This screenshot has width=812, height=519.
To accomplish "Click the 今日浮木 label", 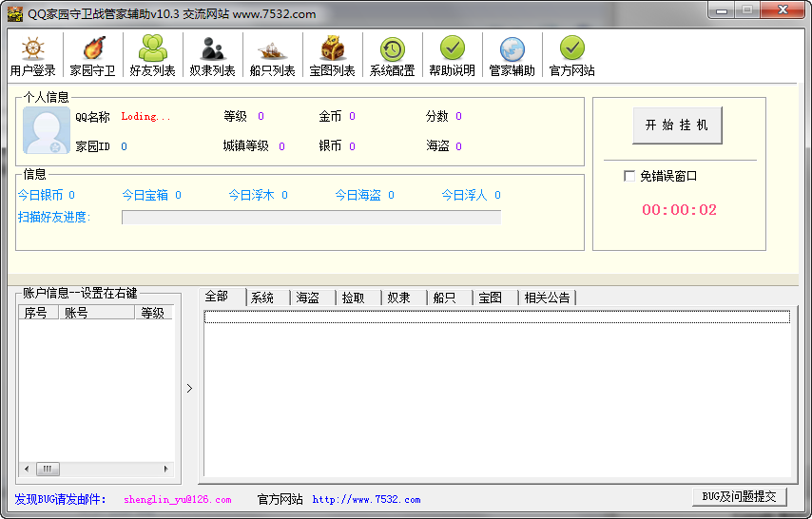I will [x=252, y=195].
